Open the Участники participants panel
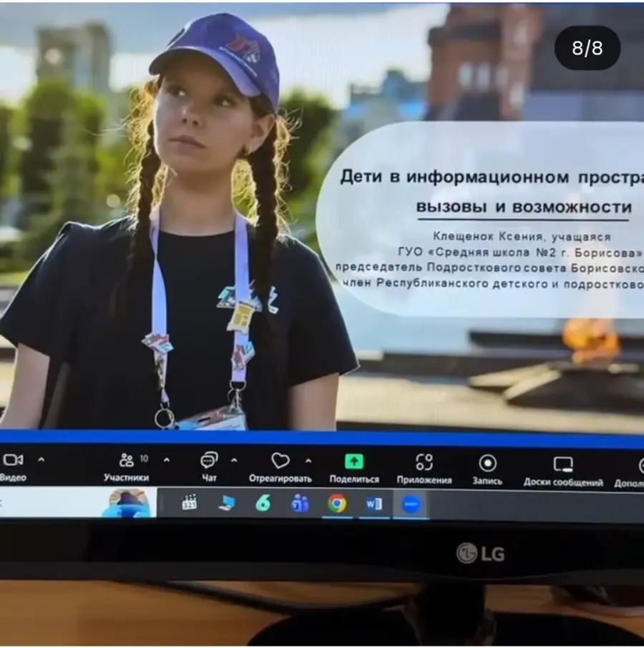Image resolution: width=644 pixels, height=648 pixels. click(x=127, y=461)
